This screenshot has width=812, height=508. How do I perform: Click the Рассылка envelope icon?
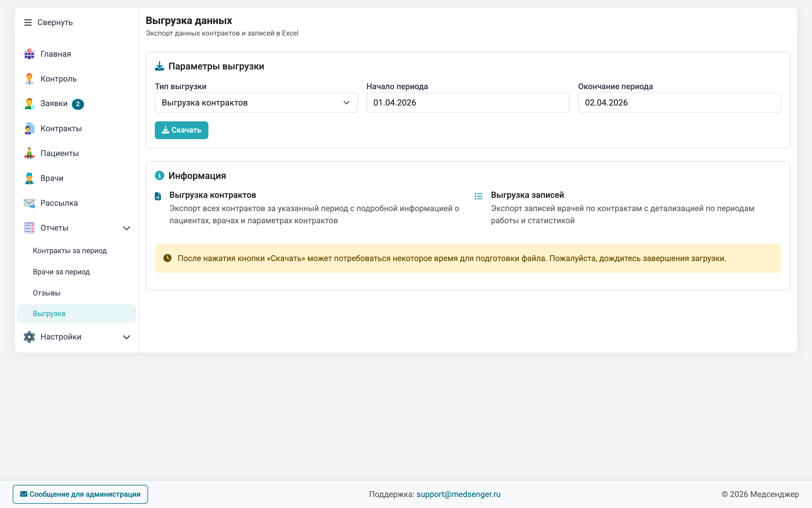click(x=29, y=203)
